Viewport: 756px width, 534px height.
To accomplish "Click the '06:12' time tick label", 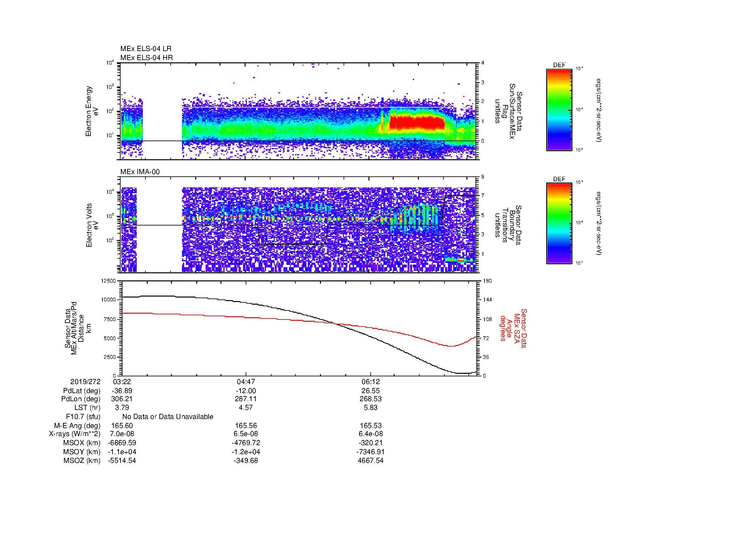I will coord(370,382).
